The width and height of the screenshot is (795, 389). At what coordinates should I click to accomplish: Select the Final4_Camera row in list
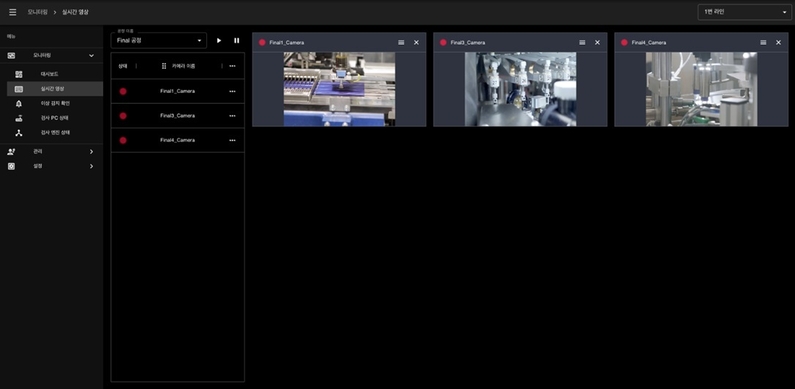pos(177,140)
